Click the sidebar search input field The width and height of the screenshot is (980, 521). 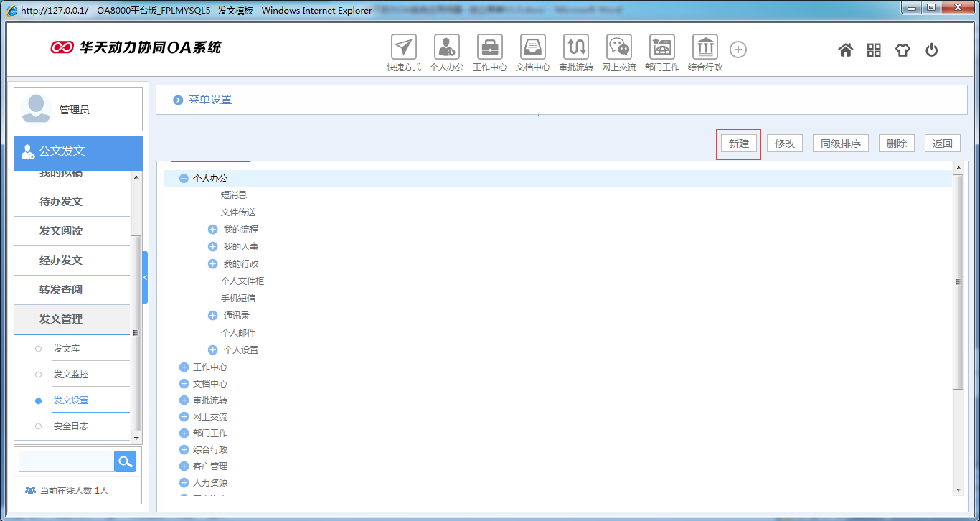tap(66, 461)
